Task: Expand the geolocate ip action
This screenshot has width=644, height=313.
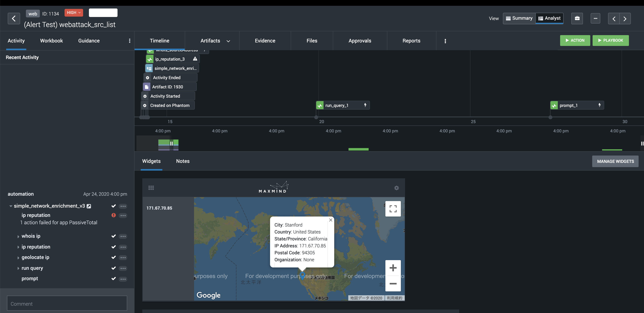Action: pyautogui.click(x=18, y=258)
